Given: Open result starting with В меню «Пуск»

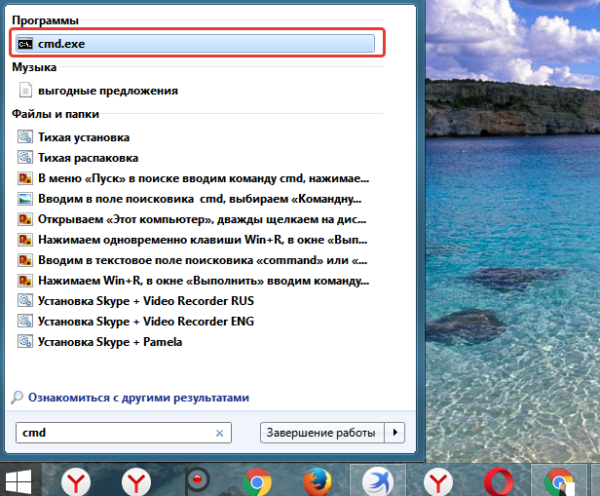Looking at the screenshot, I should pos(193,178).
